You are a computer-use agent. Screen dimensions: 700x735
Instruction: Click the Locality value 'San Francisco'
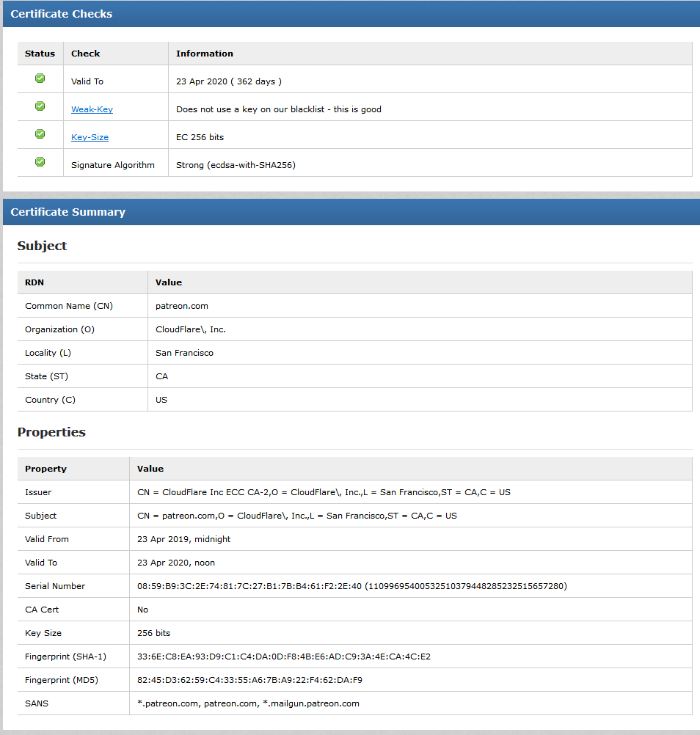185,353
